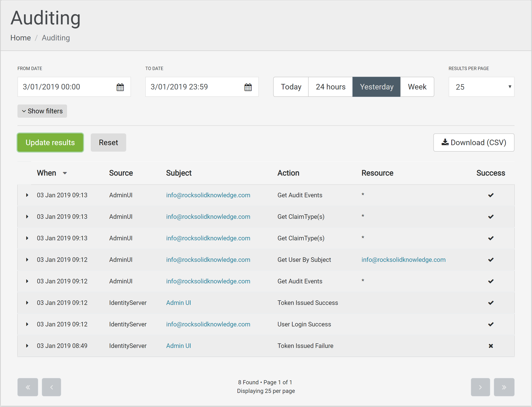Expand the Token Issued Failure row

click(27, 346)
